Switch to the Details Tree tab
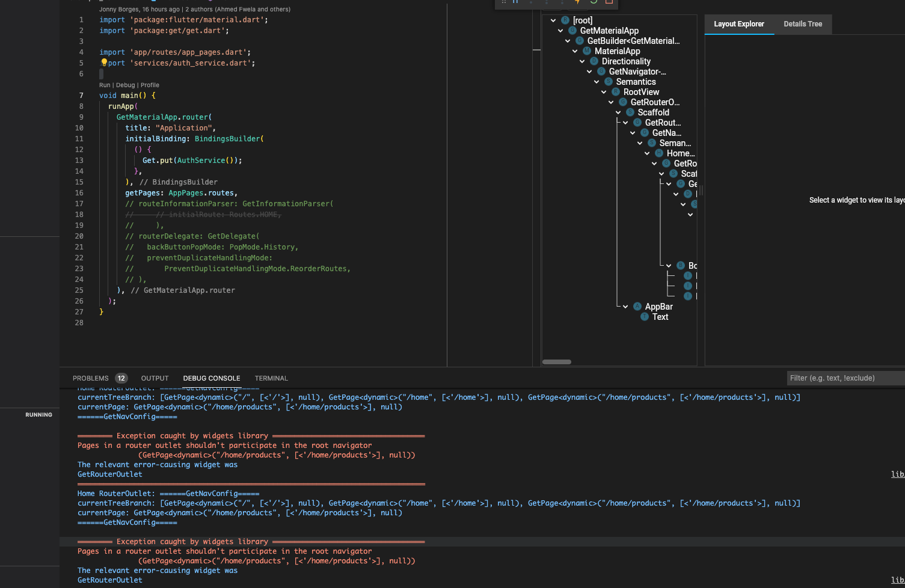Screen dimensions: 905x588 802,24
